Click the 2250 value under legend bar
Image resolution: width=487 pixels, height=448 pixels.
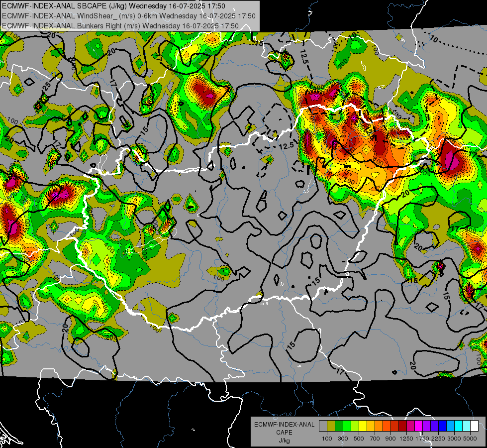click(438, 439)
